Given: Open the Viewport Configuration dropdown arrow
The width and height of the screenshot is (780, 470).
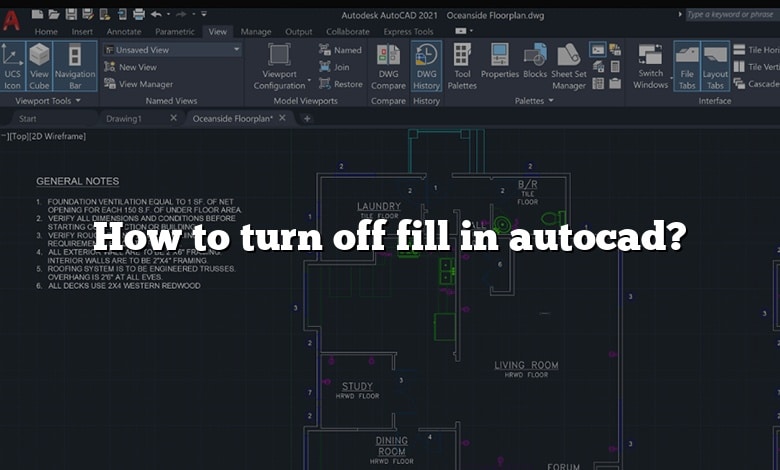Looking at the screenshot, I should 309,80.
